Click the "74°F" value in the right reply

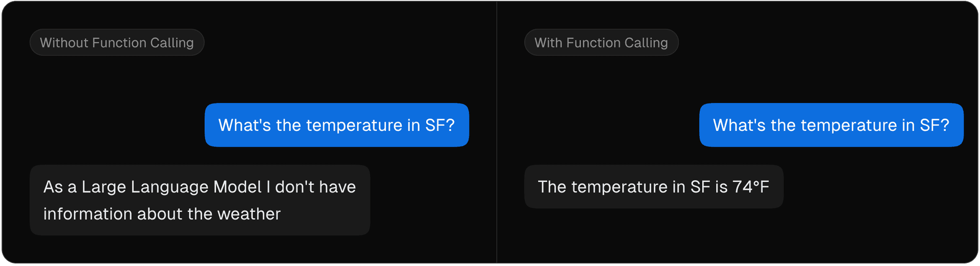pyautogui.click(x=751, y=187)
